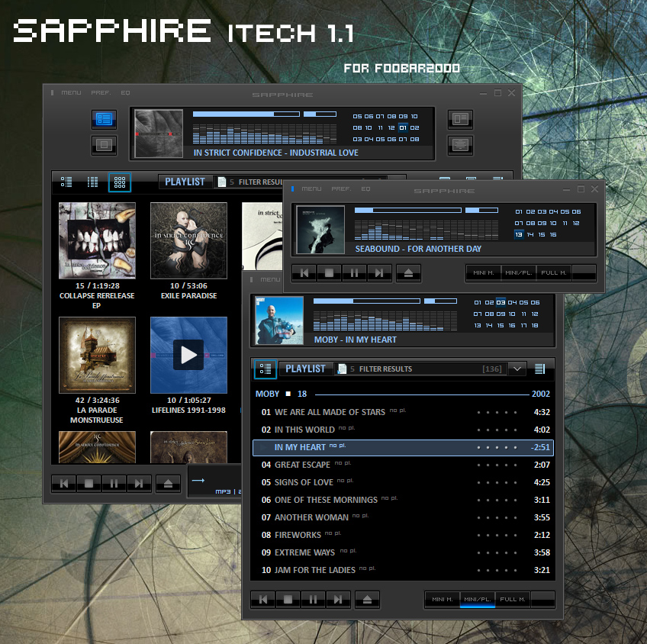This screenshot has width=647, height=644.
Task: Click the eject button in Moby window
Action: coord(367,600)
